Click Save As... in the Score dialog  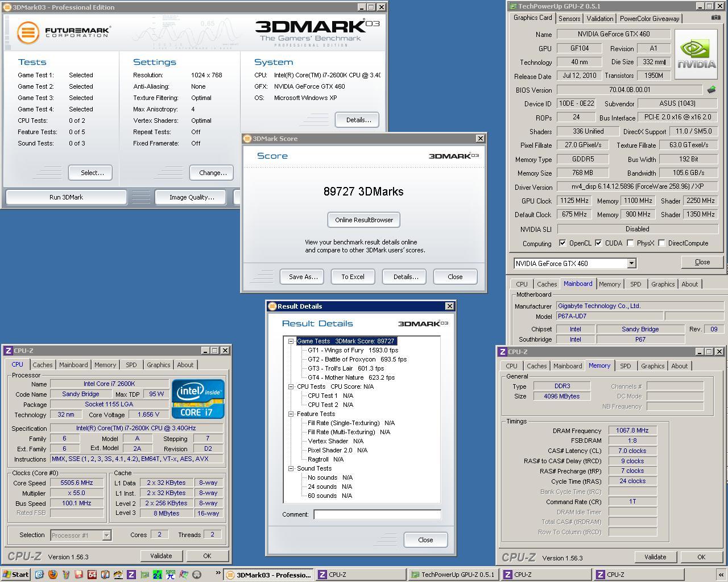(x=302, y=277)
